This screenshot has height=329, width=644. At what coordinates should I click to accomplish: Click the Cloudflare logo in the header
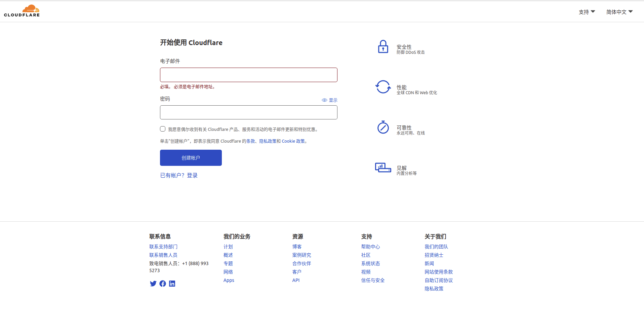click(22, 11)
